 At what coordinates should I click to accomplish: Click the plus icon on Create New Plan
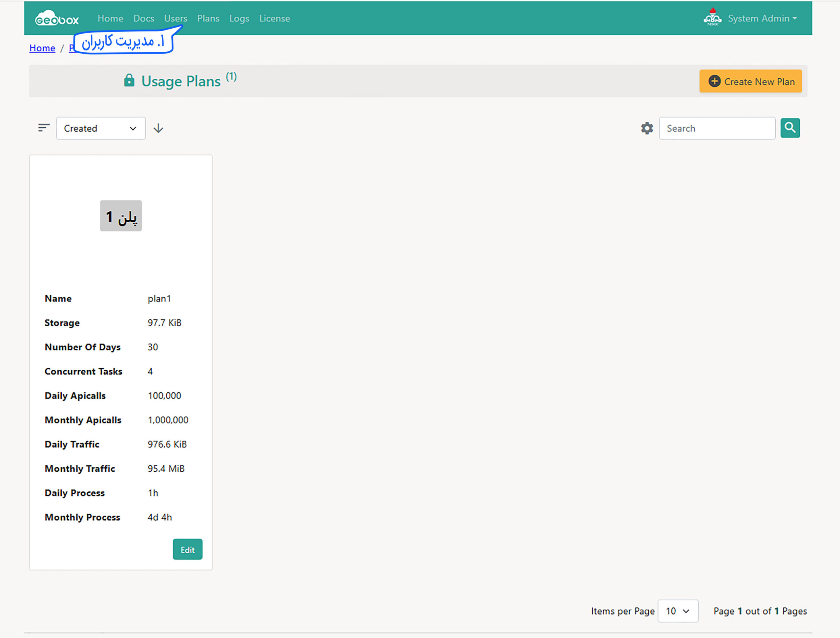point(714,81)
